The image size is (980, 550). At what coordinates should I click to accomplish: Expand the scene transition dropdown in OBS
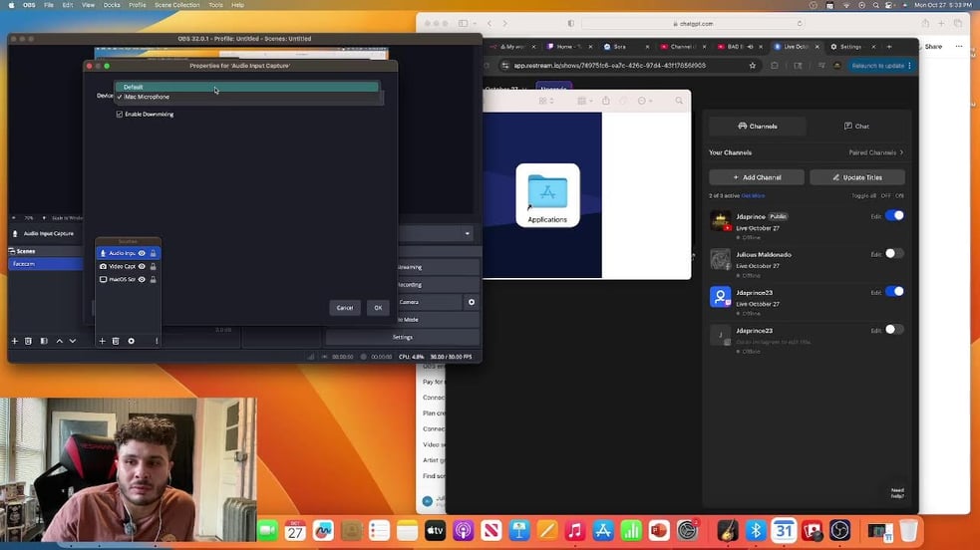point(468,233)
